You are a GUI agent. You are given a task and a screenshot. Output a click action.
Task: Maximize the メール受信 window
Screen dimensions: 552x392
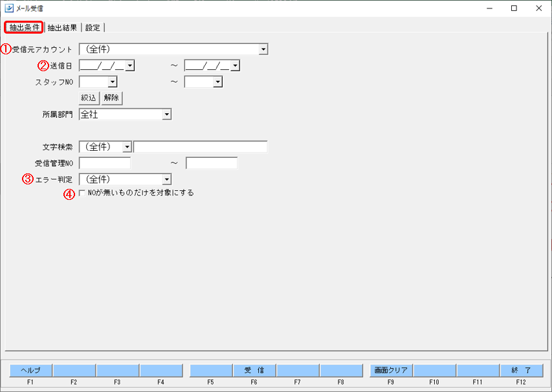pyautogui.click(x=514, y=8)
